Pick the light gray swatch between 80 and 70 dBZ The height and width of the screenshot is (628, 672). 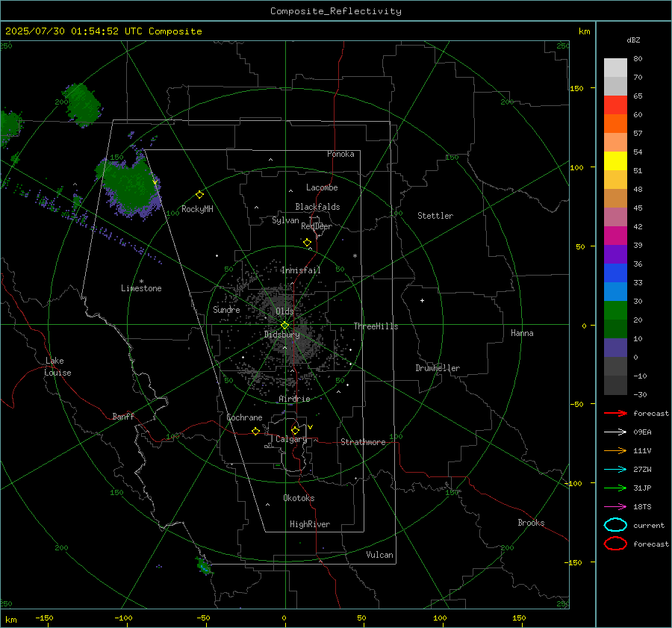615,68
